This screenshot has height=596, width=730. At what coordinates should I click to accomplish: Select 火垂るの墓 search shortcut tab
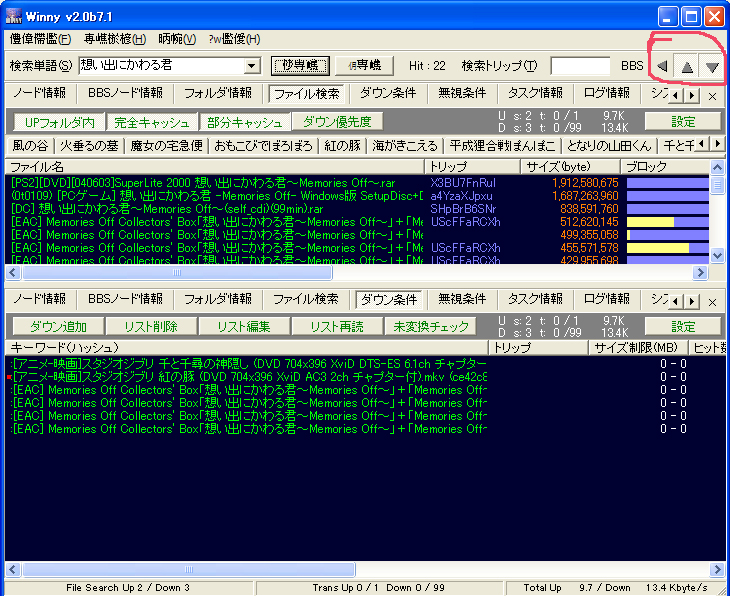[x=89, y=146]
